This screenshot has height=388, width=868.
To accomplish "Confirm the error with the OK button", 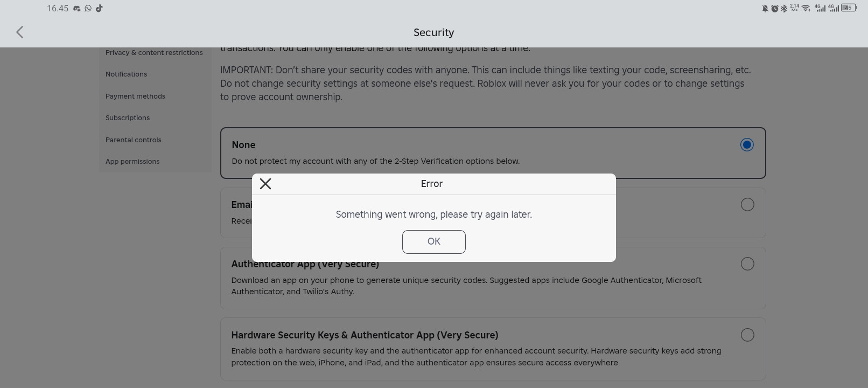I will [x=434, y=241].
